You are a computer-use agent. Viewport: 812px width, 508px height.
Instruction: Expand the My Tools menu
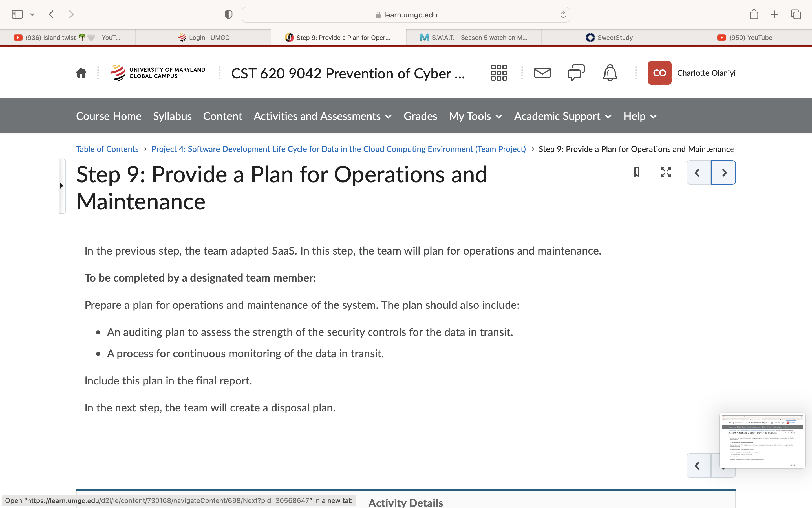[x=475, y=116]
